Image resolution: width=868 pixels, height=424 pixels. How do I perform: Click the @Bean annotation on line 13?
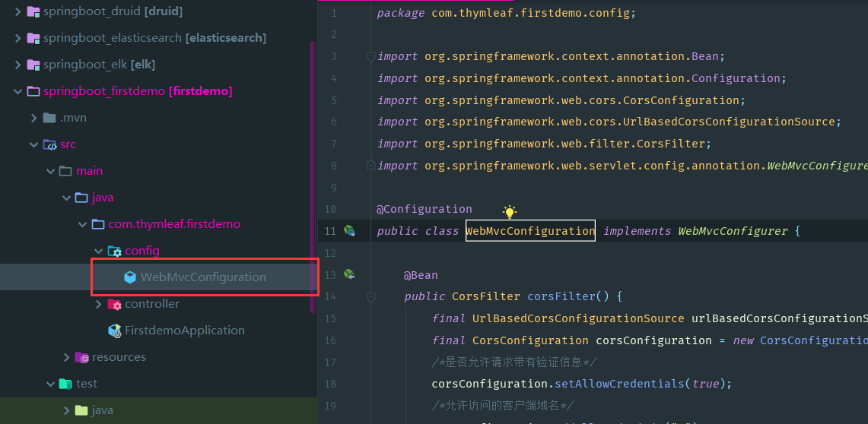pos(421,275)
